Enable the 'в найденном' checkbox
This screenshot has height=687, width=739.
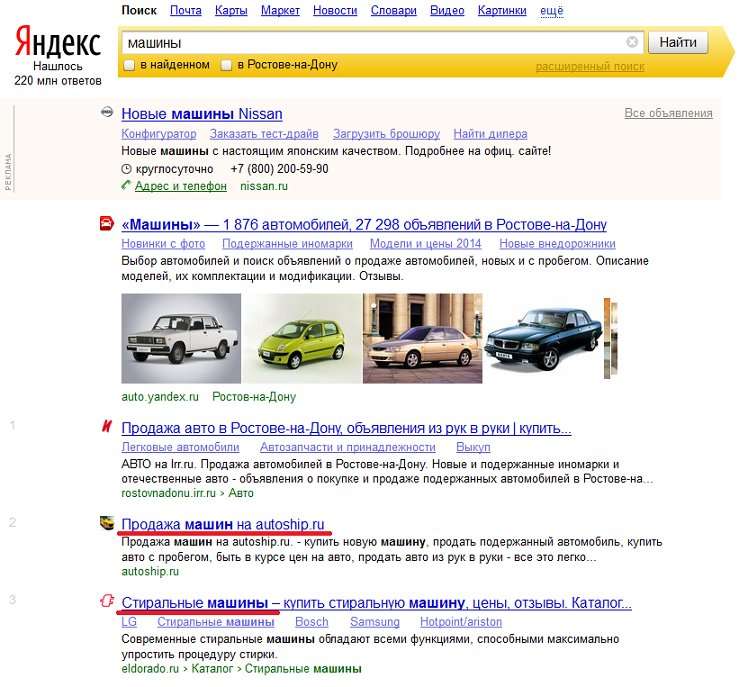tap(129, 65)
